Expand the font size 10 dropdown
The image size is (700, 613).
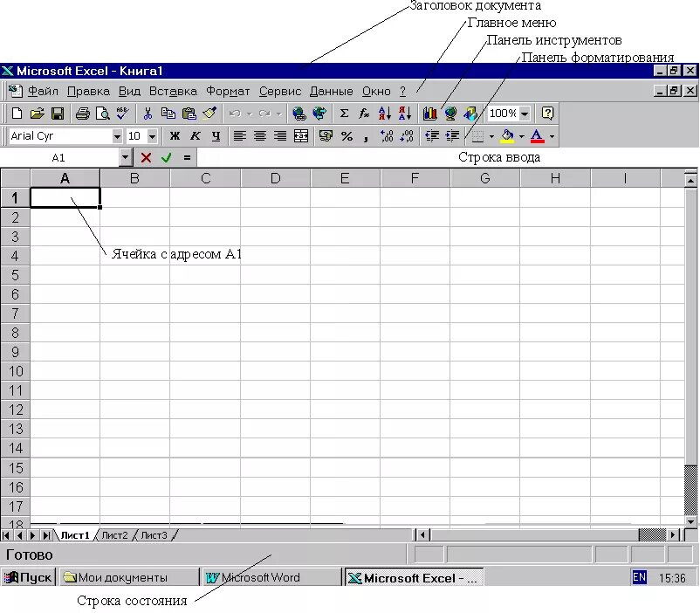pyautogui.click(x=152, y=136)
